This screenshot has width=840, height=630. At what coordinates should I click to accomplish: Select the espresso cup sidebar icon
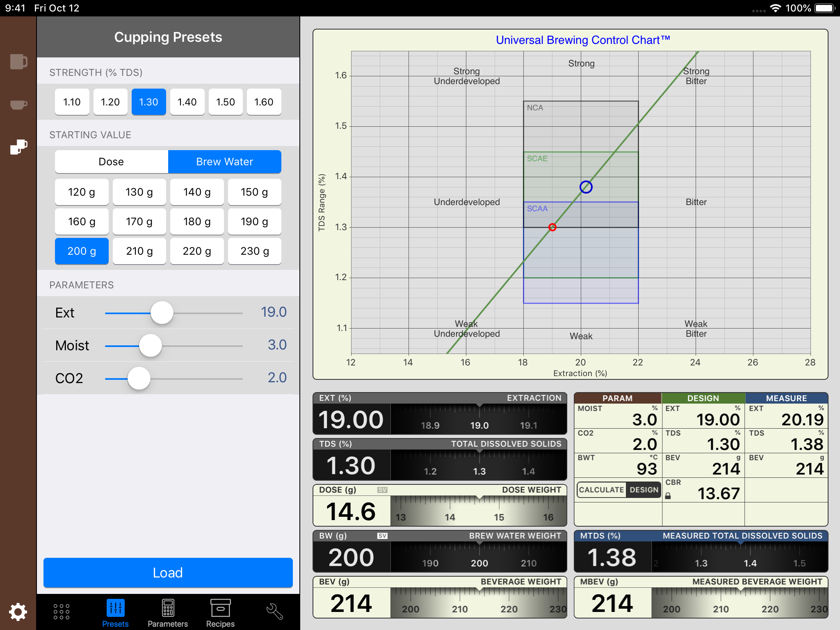tap(18, 105)
